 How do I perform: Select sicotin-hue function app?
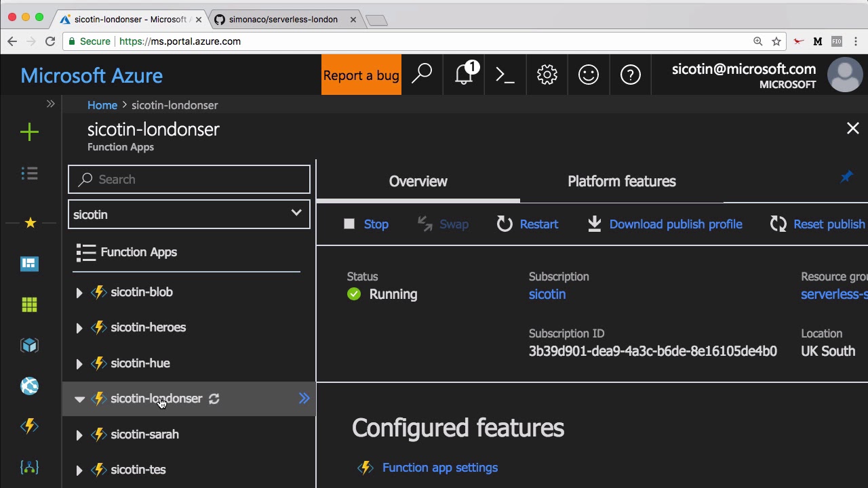(140, 363)
